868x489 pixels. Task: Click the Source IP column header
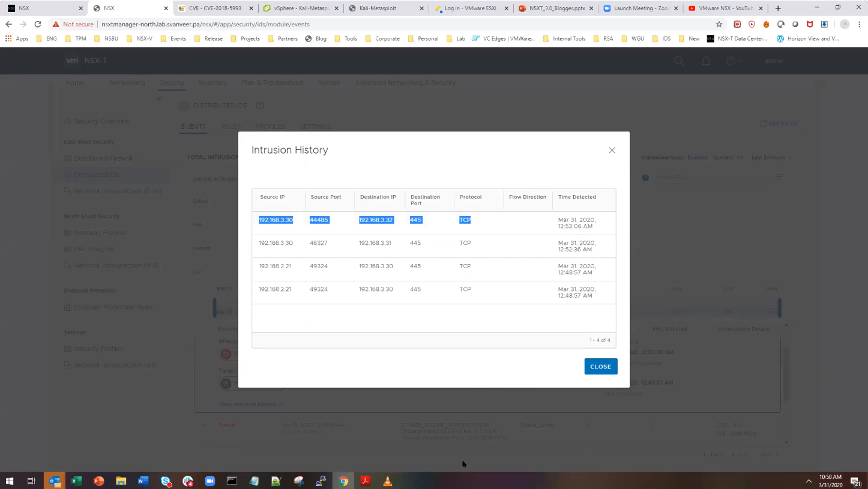coord(273,197)
